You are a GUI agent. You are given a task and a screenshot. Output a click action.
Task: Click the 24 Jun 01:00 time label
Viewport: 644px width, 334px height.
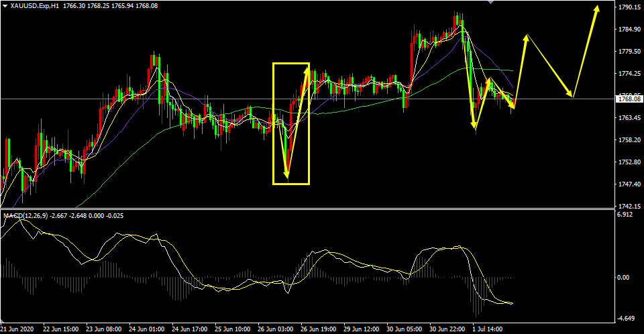(147, 329)
